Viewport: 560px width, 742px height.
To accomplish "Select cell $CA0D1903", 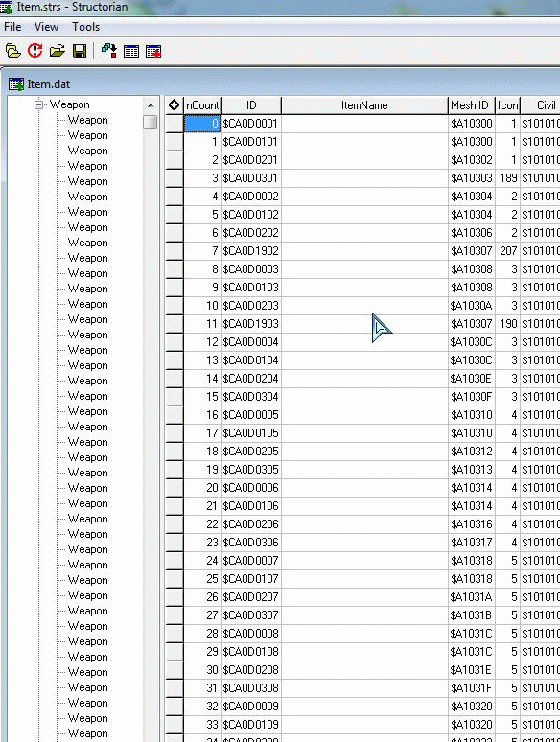I will click(x=251, y=324).
